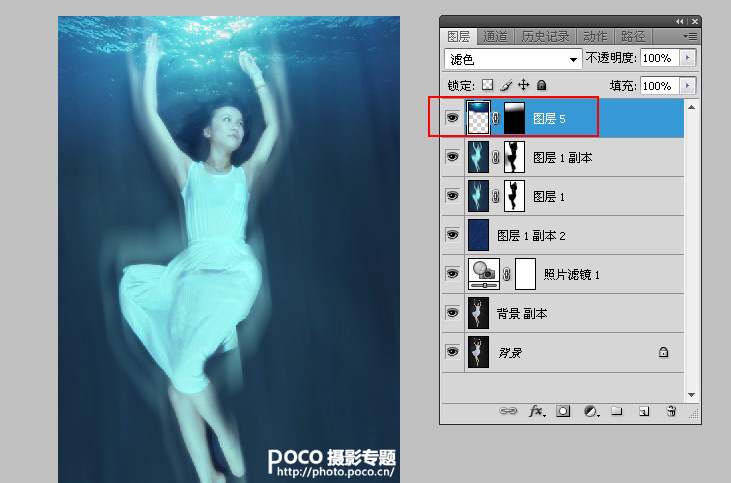Select layer name 图层 5
Viewport: 731px width, 483px height.
(549, 119)
